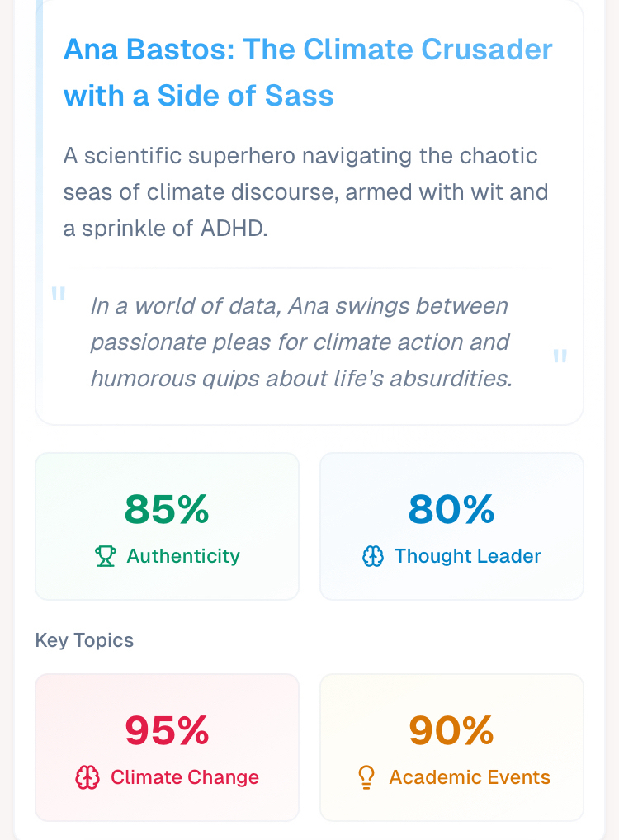
Task: Click the brain icon beside Climate Change
Action: [87, 777]
